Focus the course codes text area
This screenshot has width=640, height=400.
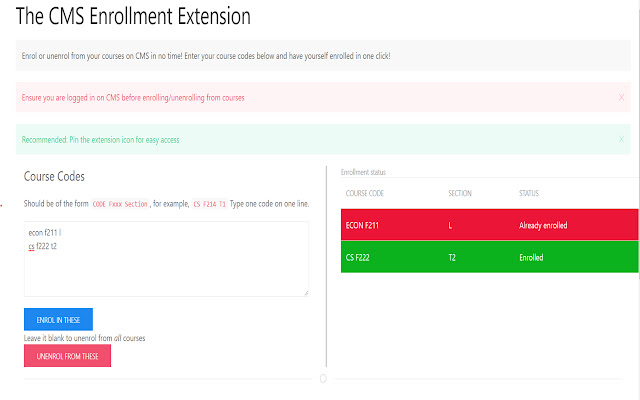[x=166, y=259]
